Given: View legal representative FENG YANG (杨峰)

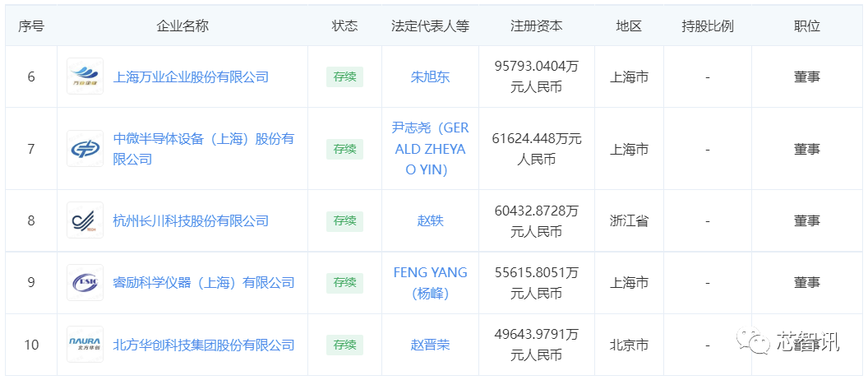Looking at the screenshot, I should (x=430, y=283).
